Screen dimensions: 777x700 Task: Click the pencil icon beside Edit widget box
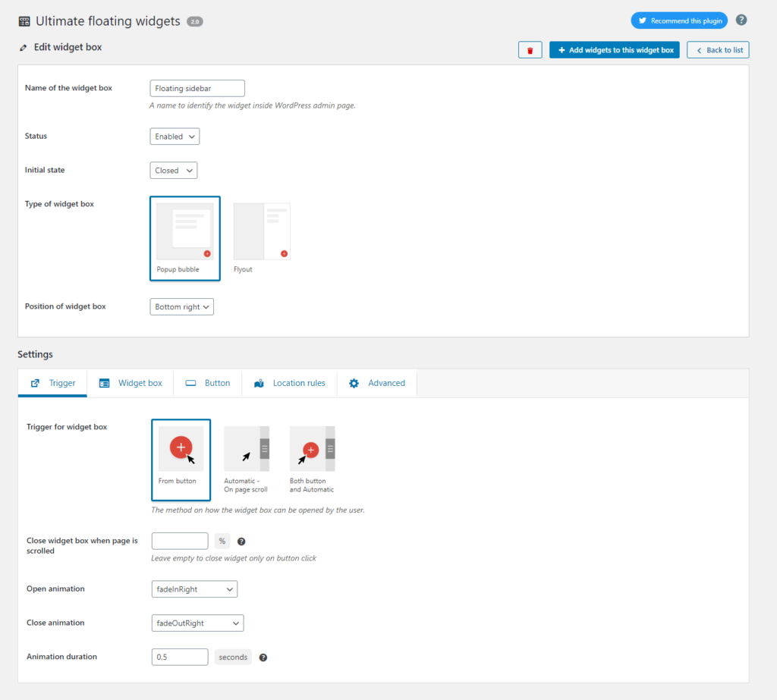[x=24, y=48]
